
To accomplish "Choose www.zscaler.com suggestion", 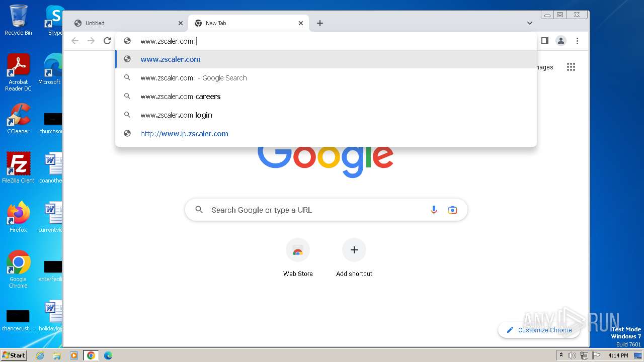I will click(x=326, y=59).
